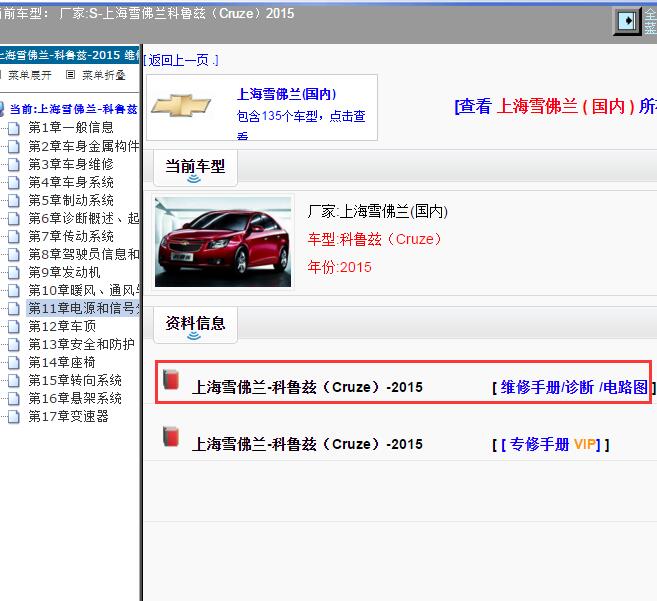Open 维修手册/诊断/电路图 link
657x601 pixels.
[x=574, y=387]
